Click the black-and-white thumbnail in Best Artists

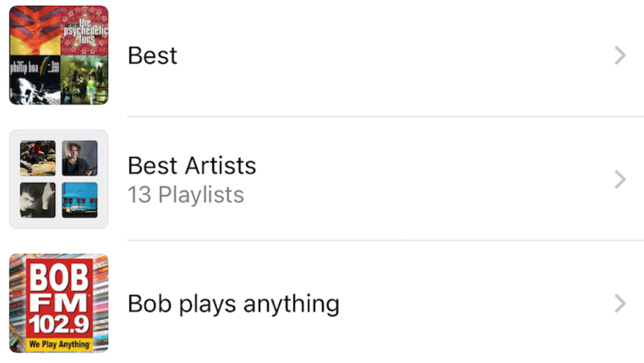click(38, 200)
